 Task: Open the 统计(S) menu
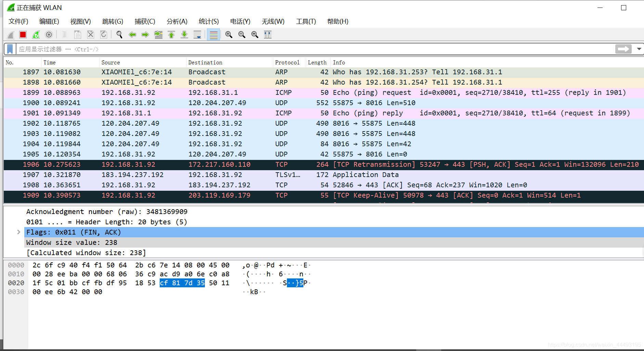point(209,22)
